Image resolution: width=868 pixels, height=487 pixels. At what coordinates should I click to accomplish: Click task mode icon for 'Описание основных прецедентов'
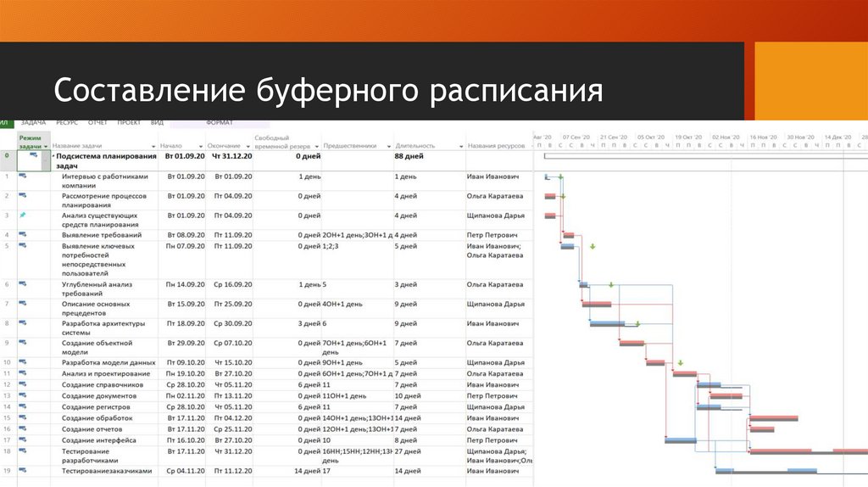(23, 303)
